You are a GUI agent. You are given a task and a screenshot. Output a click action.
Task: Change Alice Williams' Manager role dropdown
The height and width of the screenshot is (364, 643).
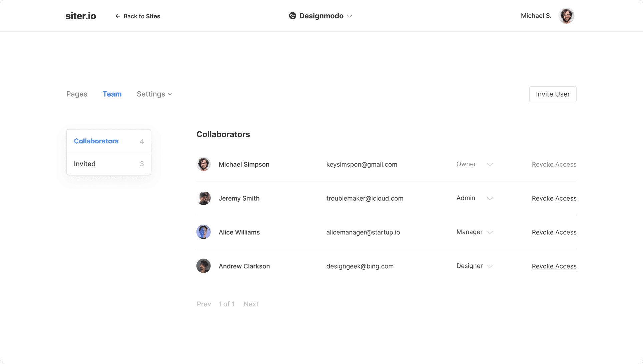click(x=490, y=232)
